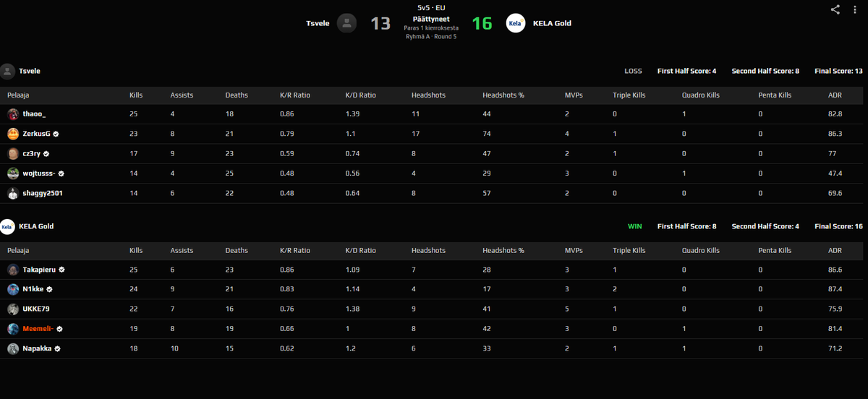The width and height of the screenshot is (868, 399).
Task: Open highlighted Meemeli- profile link
Action: [x=38, y=329]
